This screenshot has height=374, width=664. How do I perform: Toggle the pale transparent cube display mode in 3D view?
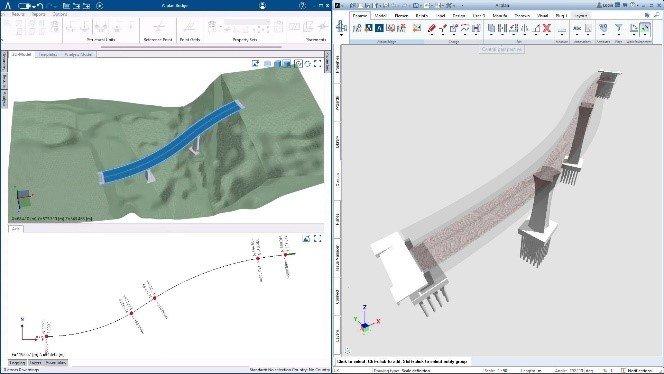click(268, 64)
